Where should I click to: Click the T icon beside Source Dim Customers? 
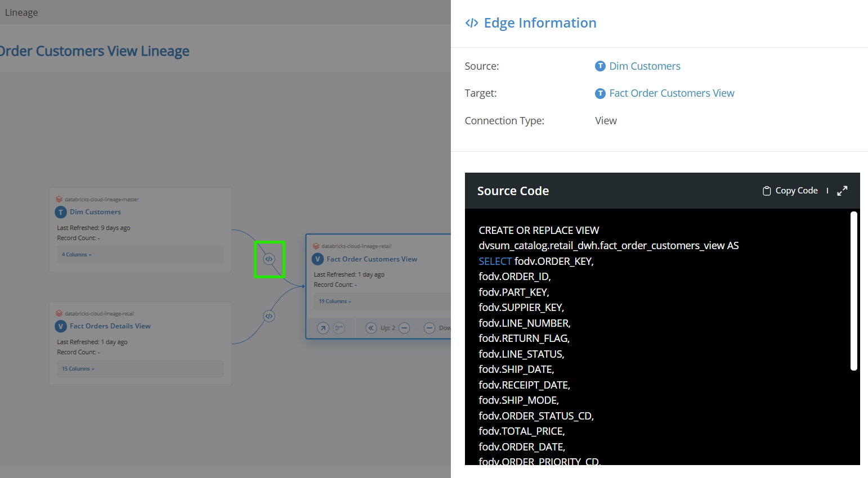(x=600, y=66)
